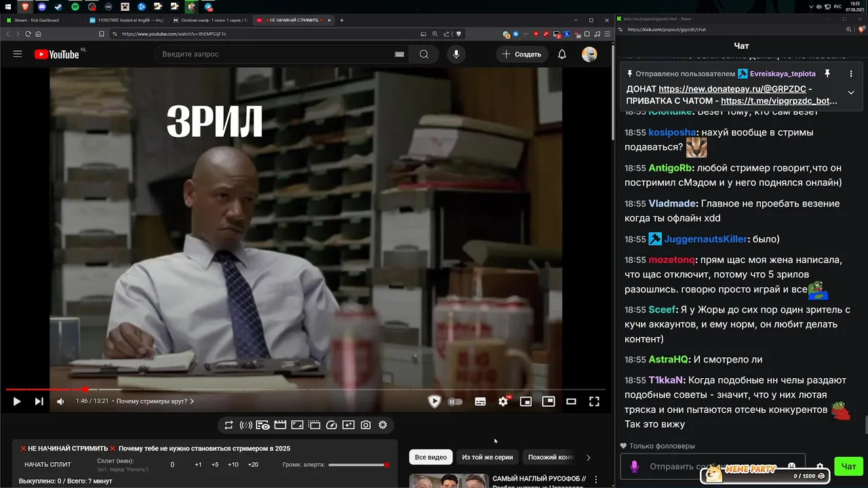Select the Похожий контент chip

(551, 457)
